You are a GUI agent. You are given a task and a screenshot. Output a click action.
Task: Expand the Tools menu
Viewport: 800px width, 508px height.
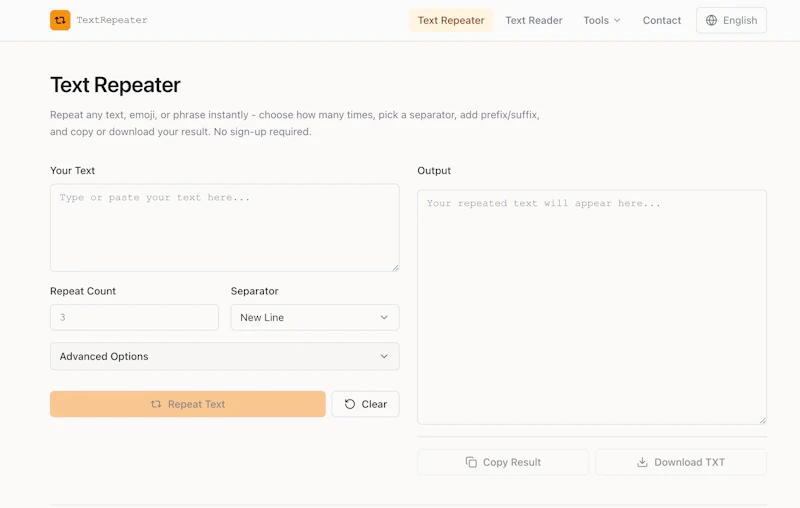pos(602,20)
